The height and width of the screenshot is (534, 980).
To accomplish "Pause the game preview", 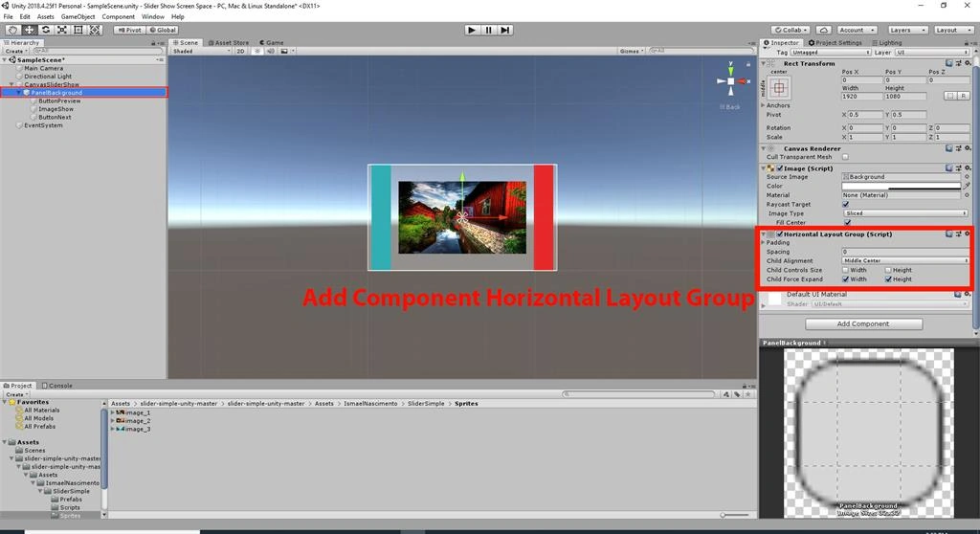I will tap(489, 30).
